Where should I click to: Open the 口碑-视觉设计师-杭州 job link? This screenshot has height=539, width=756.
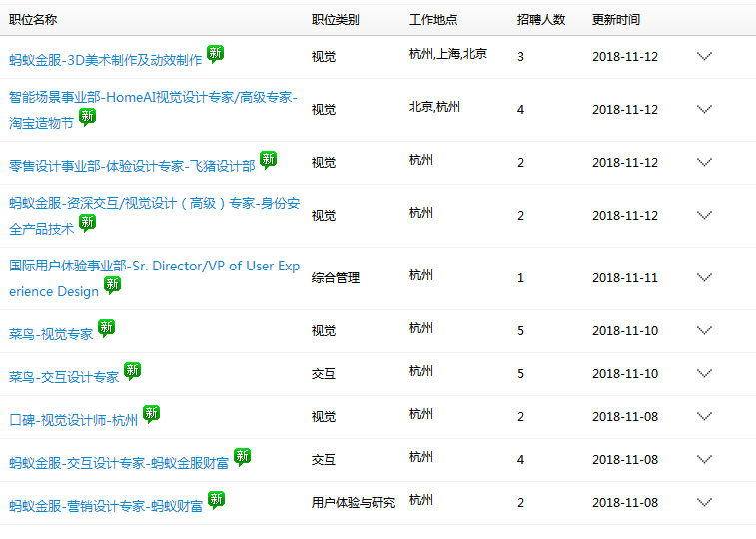point(73,420)
